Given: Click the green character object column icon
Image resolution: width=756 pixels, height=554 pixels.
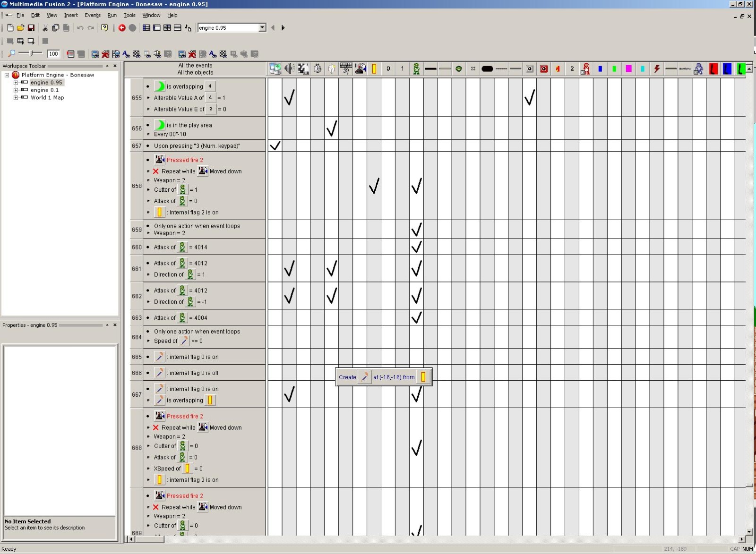Looking at the screenshot, I should [x=416, y=69].
